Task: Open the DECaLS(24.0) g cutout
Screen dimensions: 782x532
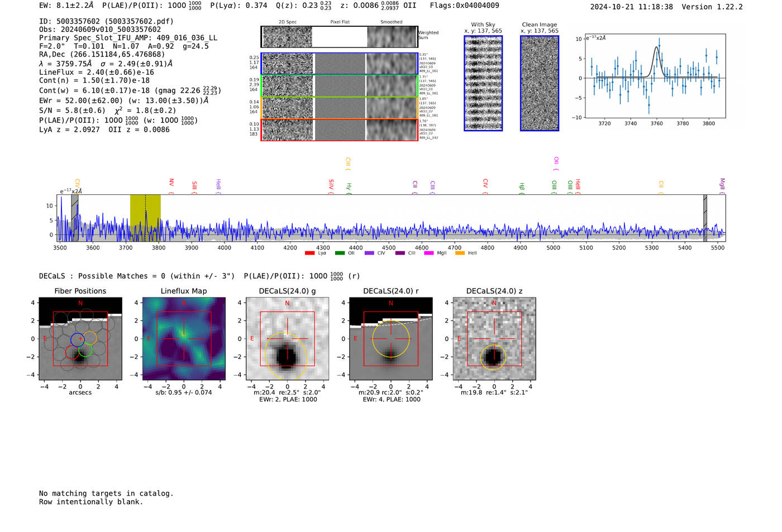Action: pyautogui.click(x=287, y=338)
